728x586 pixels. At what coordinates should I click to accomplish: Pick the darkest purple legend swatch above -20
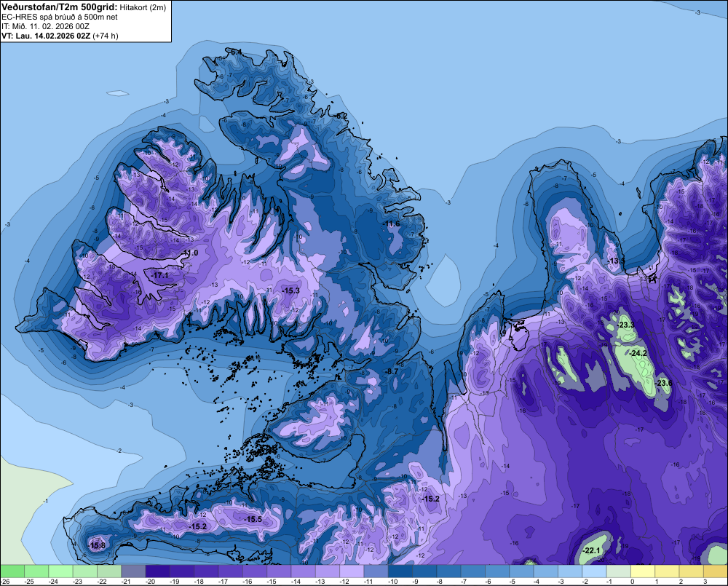pos(157,571)
